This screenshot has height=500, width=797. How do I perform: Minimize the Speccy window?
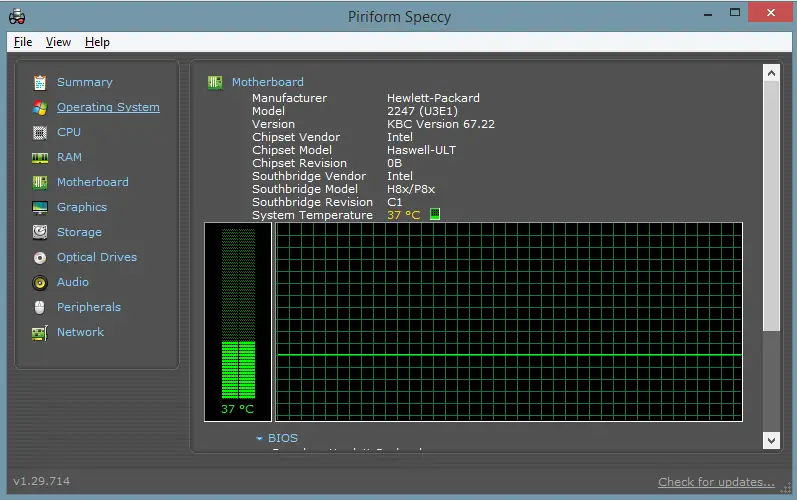pyautogui.click(x=708, y=14)
